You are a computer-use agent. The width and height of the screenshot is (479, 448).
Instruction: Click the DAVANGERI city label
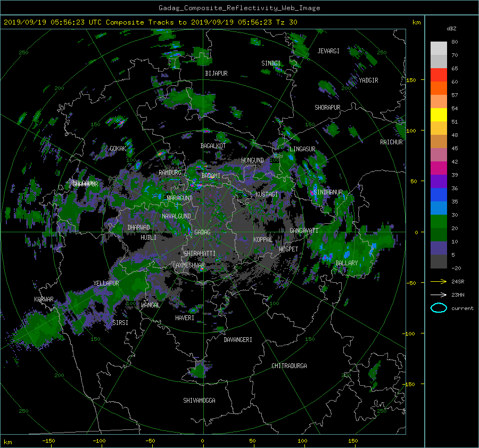pos(238,340)
